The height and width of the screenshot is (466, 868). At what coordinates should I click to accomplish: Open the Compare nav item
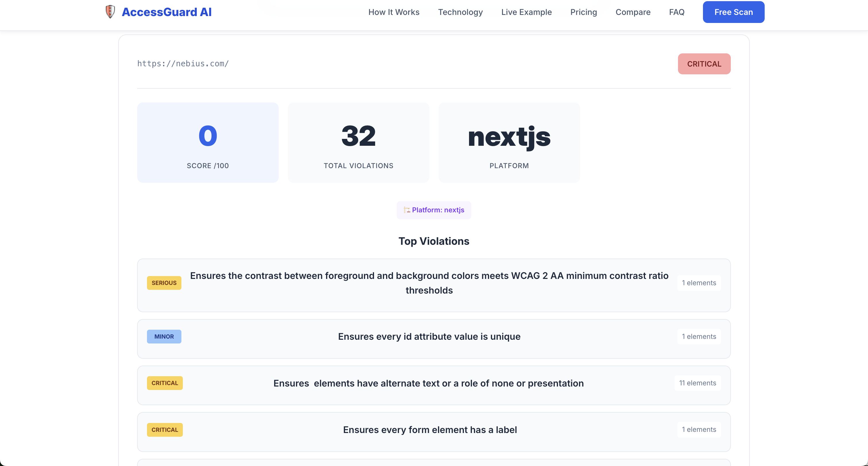click(633, 12)
